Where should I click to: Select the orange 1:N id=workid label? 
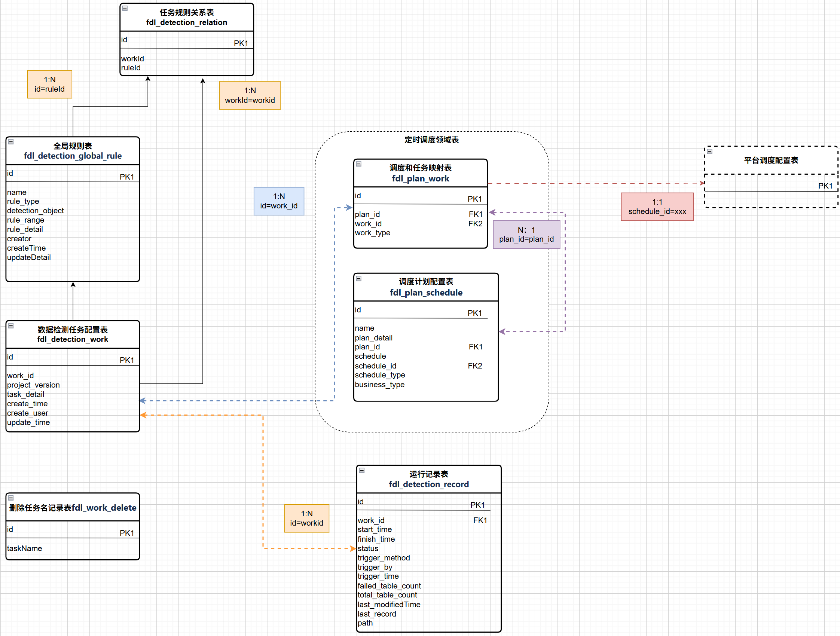click(x=306, y=518)
